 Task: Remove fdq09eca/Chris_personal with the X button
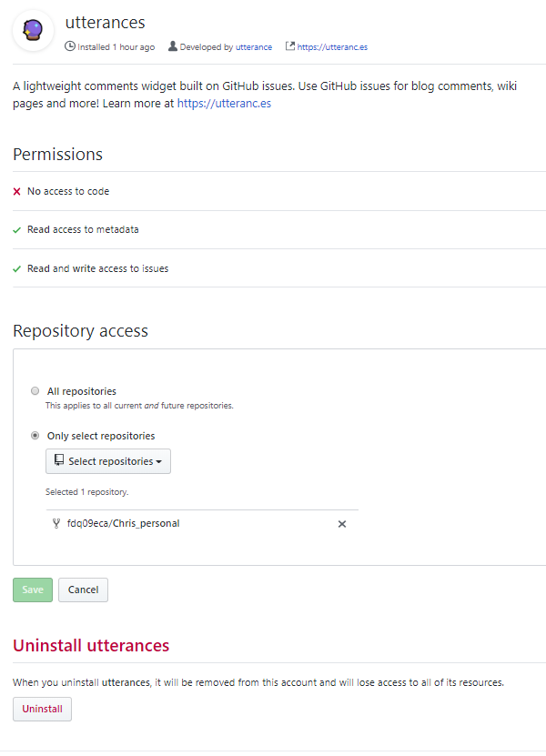click(x=342, y=524)
